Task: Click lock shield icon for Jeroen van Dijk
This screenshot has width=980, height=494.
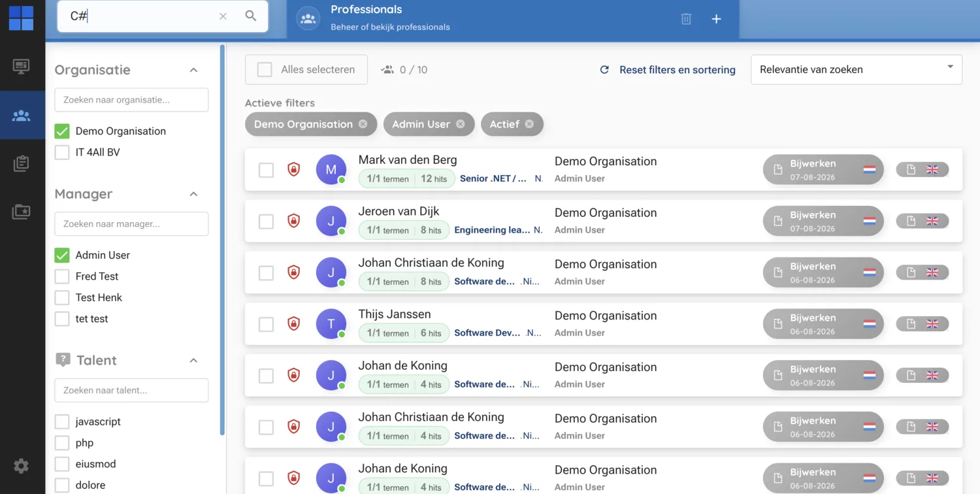Action: 294,221
